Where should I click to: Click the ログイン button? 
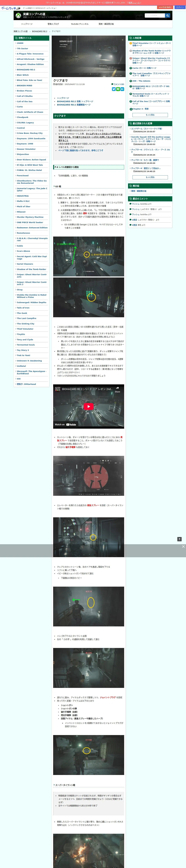pyautogui.click(x=180, y=7)
